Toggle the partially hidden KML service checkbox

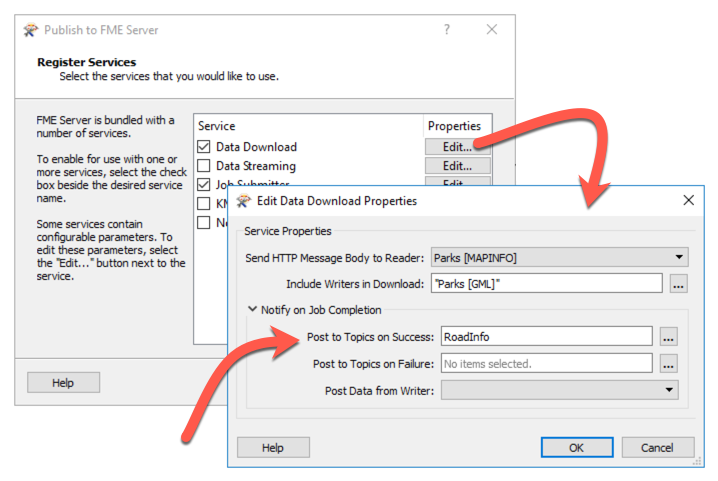tap(204, 203)
